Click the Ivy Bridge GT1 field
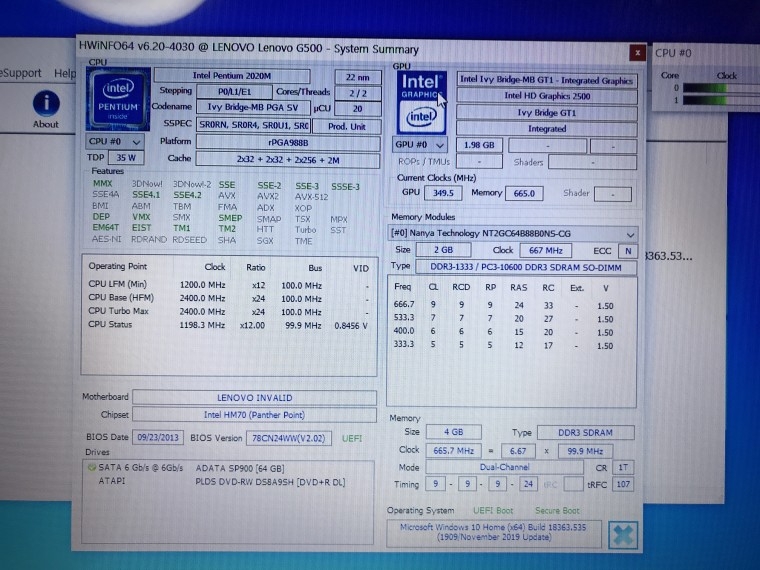The image size is (760, 570). 547,112
